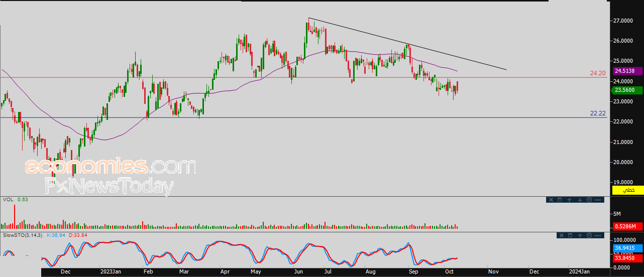Move the SlowSTO pane up
644x277 pixels.
tap(580, 235)
